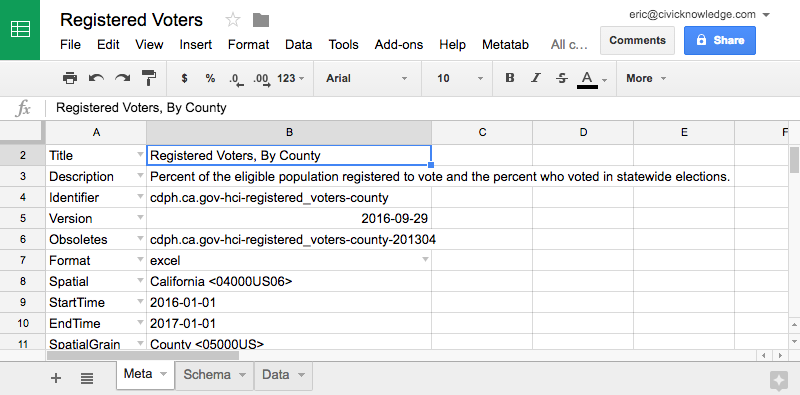Open the Comments button
This screenshot has width=800, height=395.
click(637, 40)
